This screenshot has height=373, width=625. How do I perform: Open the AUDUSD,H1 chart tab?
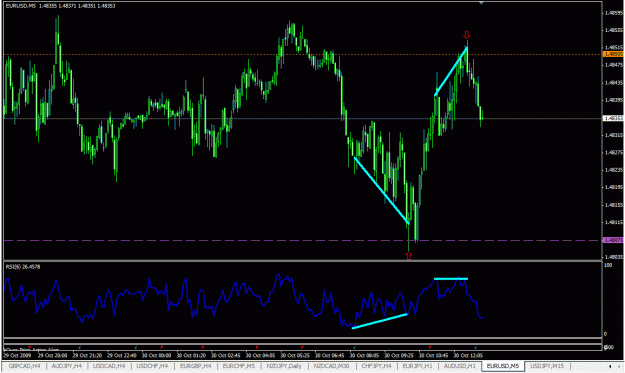pyautogui.click(x=460, y=366)
